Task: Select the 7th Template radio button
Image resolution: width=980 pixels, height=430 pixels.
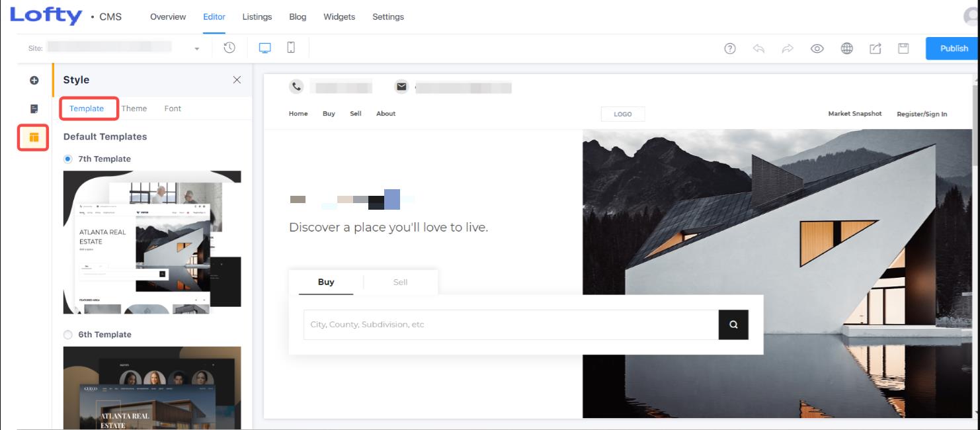Action: click(67, 159)
